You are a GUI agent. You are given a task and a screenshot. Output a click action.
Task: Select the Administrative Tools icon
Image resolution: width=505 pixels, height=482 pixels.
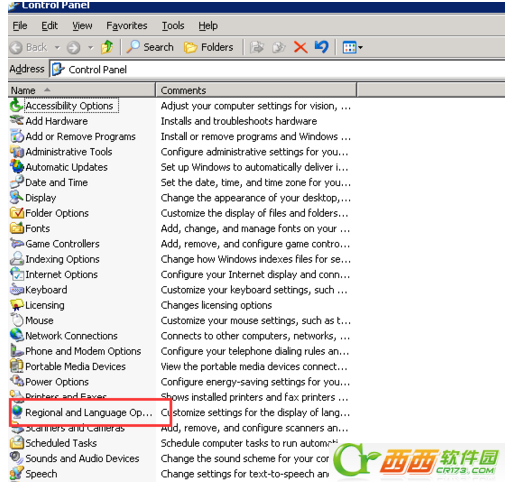[17, 151]
